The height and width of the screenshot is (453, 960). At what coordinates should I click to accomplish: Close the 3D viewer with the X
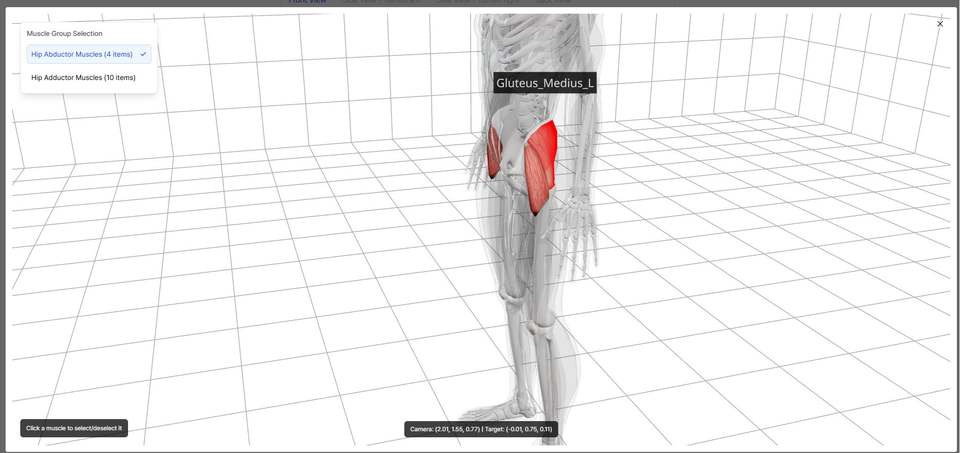[940, 24]
